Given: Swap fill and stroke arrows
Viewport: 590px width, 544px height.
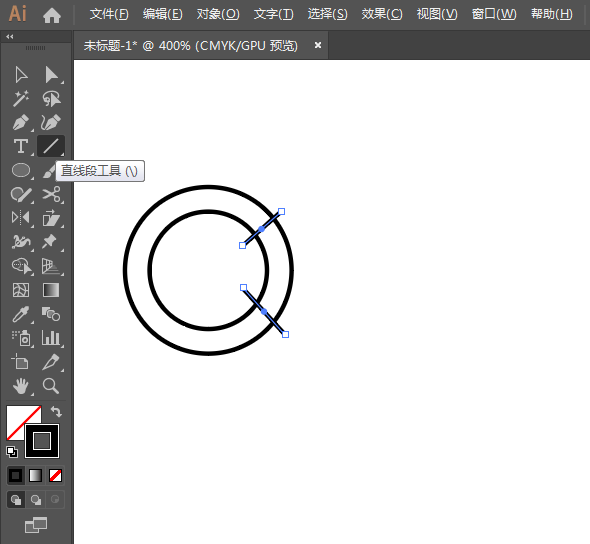Looking at the screenshot, I should click(56, 412).
